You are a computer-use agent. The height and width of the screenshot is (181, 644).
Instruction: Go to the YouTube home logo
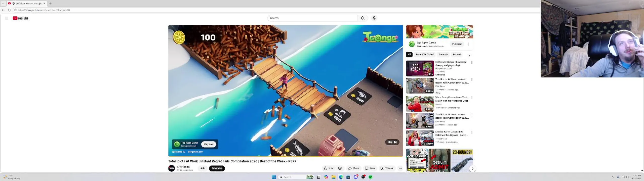click(21, 18)
